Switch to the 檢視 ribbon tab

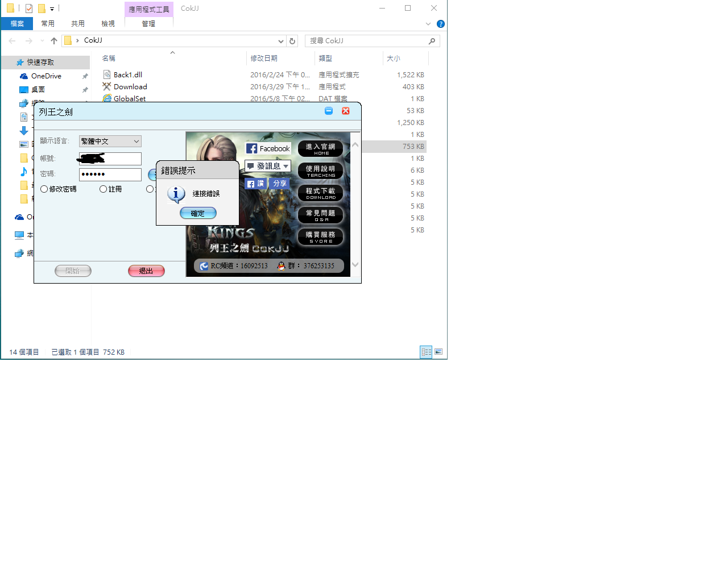(x=108, y=24)
